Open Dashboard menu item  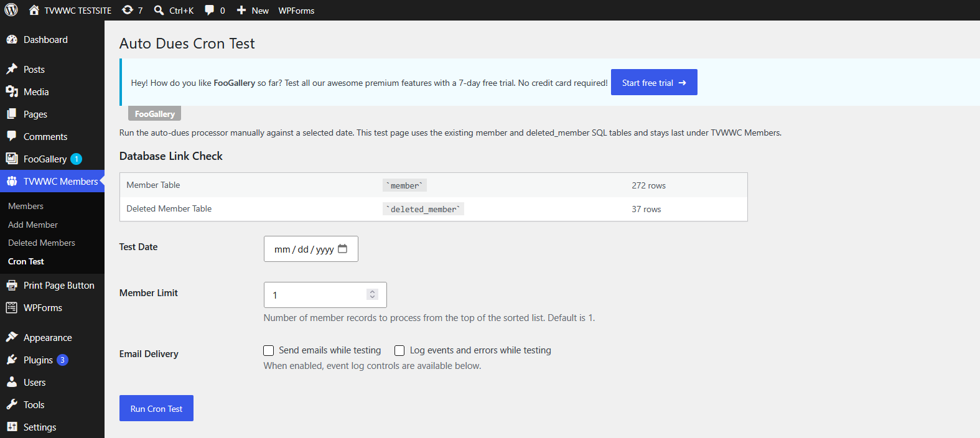52,39
